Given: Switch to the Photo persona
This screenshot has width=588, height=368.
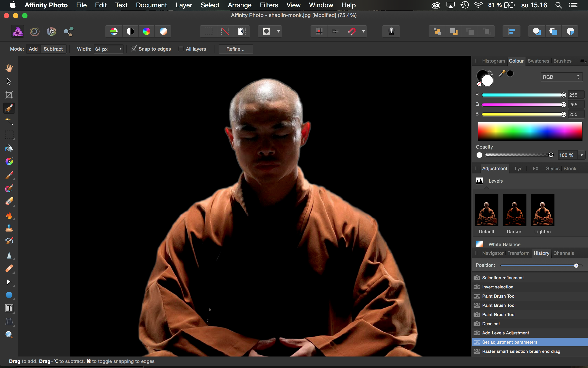Looking at the screenshot, I should 18,31.
